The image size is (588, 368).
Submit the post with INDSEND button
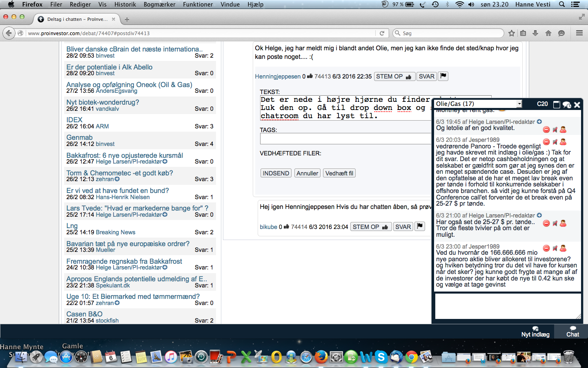pyautogui.click(x=276, y=173)
